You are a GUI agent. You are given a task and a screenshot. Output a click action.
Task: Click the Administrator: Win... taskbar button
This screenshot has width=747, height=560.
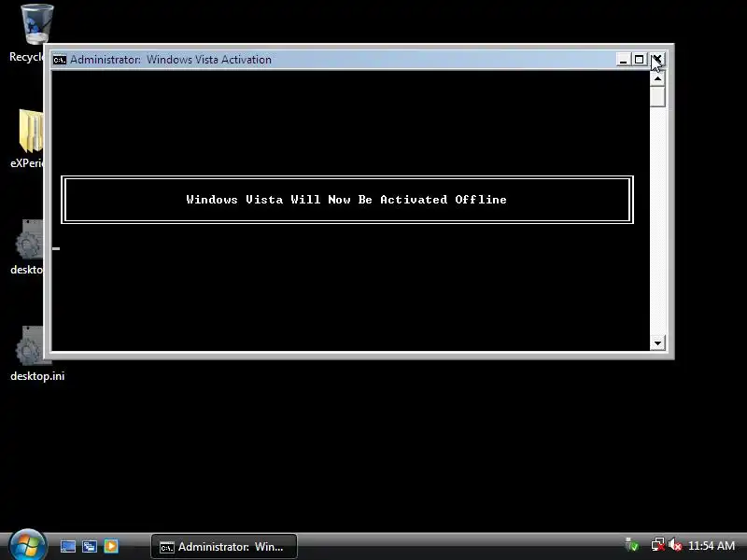pos(224,547)
